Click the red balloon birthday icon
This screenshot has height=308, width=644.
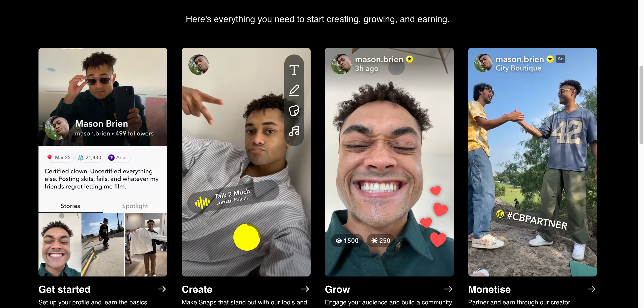click(49, 157)
